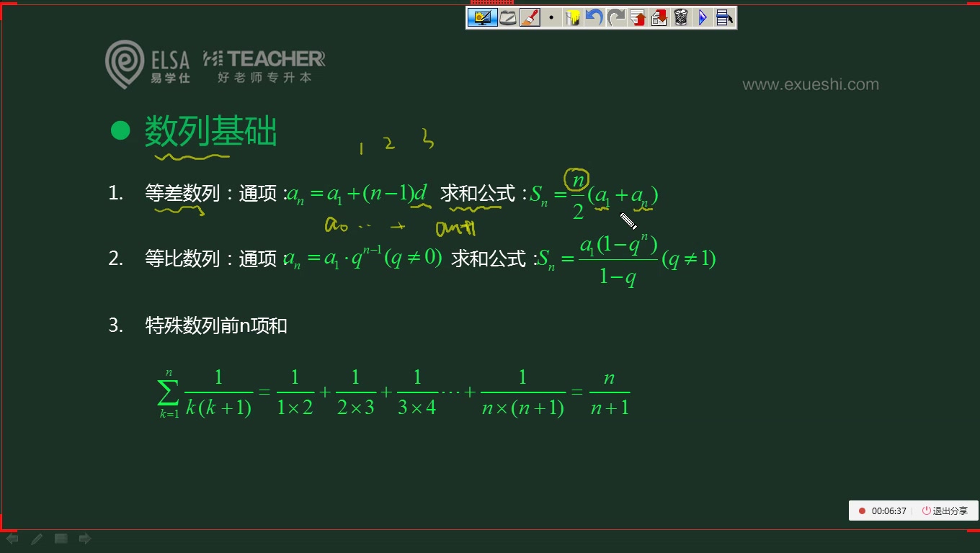Viewport: 980px width, 553px height.
Task: Click the red recording indicator dot
Action: [x=862, y=511]
